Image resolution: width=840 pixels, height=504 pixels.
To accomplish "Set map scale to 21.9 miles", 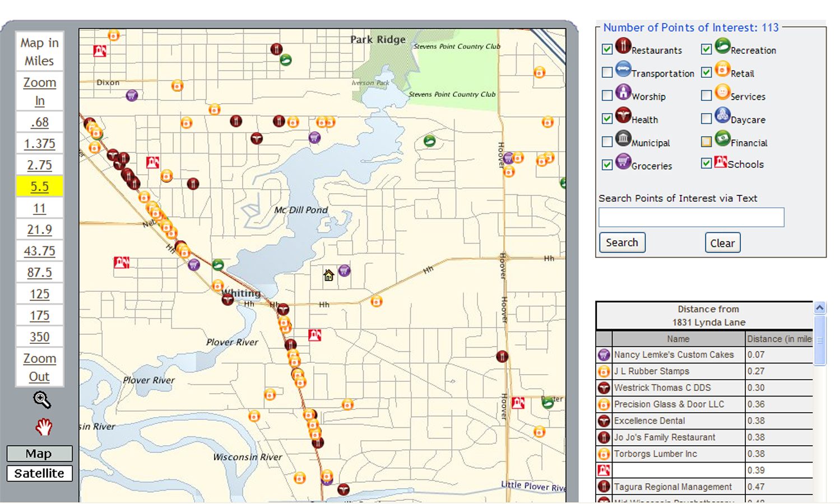I will (x=39, y=230).
